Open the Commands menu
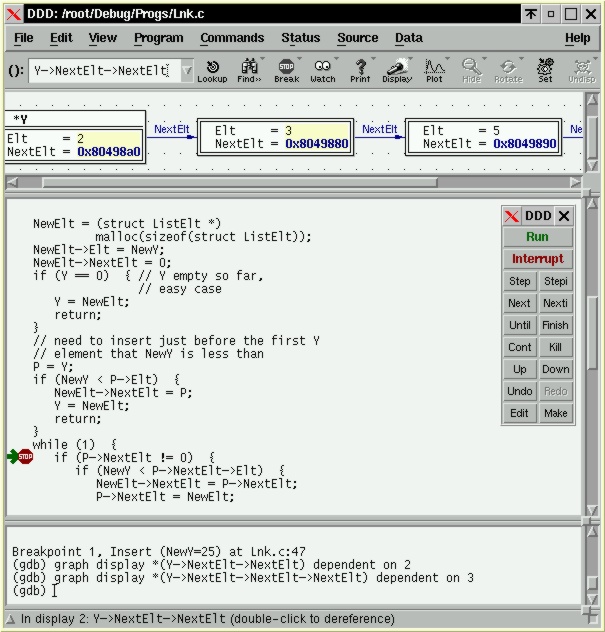Viewport: 605px width, 632px height. 232,38
